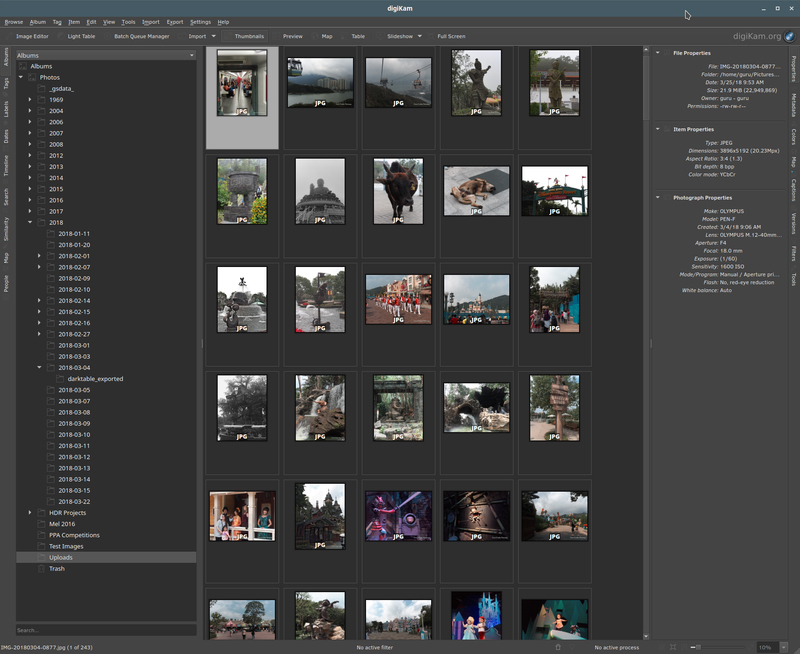Switch to Preview view mode

(x=288, y=36)
